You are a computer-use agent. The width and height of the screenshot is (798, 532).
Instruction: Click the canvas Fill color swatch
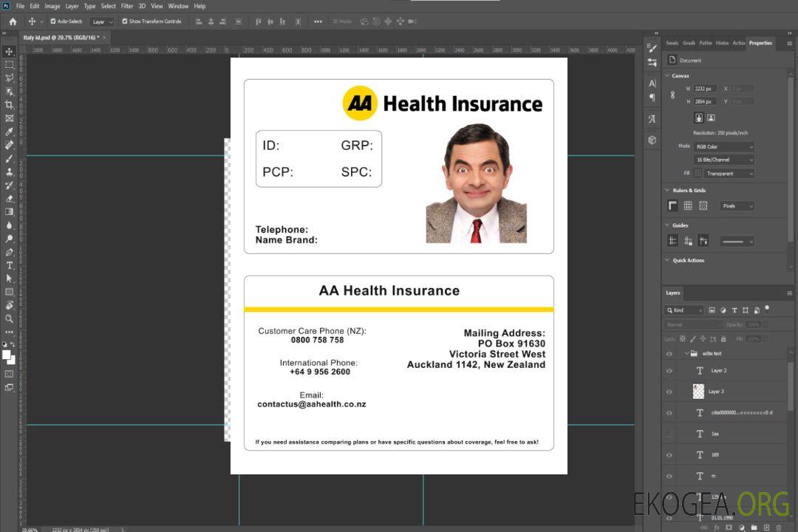pyautogui.click(x=698, y=174)
